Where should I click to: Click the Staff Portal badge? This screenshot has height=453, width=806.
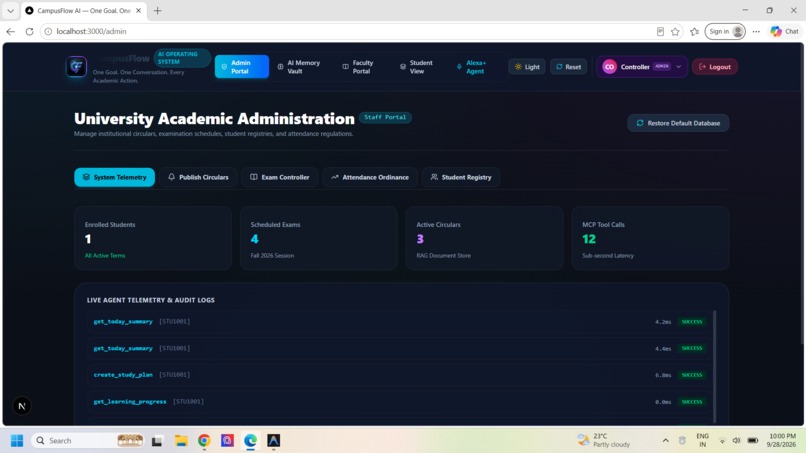385,117
